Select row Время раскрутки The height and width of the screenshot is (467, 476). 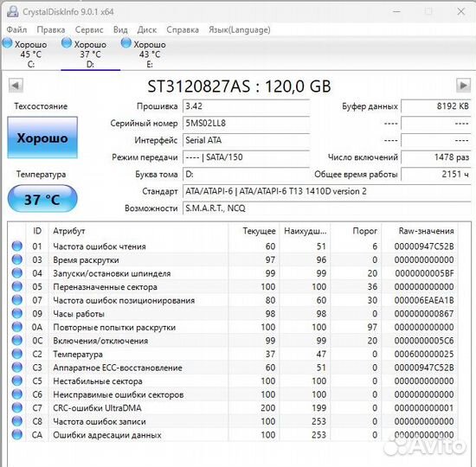coord(233,259)
